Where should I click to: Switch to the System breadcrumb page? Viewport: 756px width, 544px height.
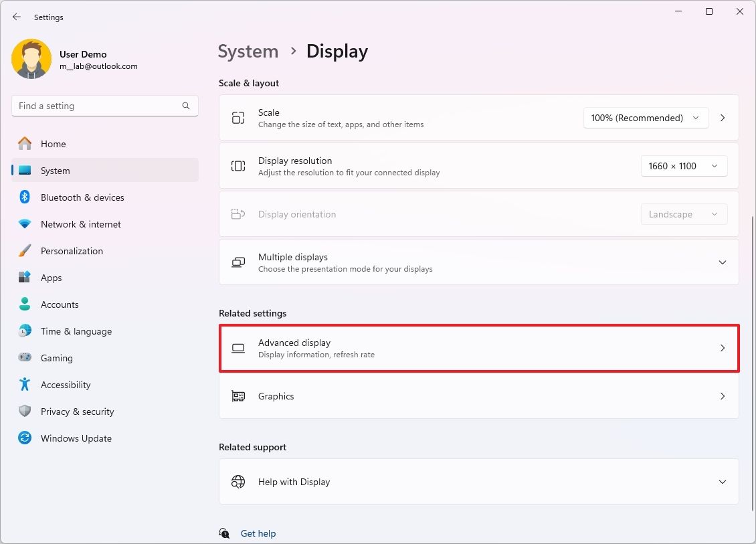coord(248,51)
